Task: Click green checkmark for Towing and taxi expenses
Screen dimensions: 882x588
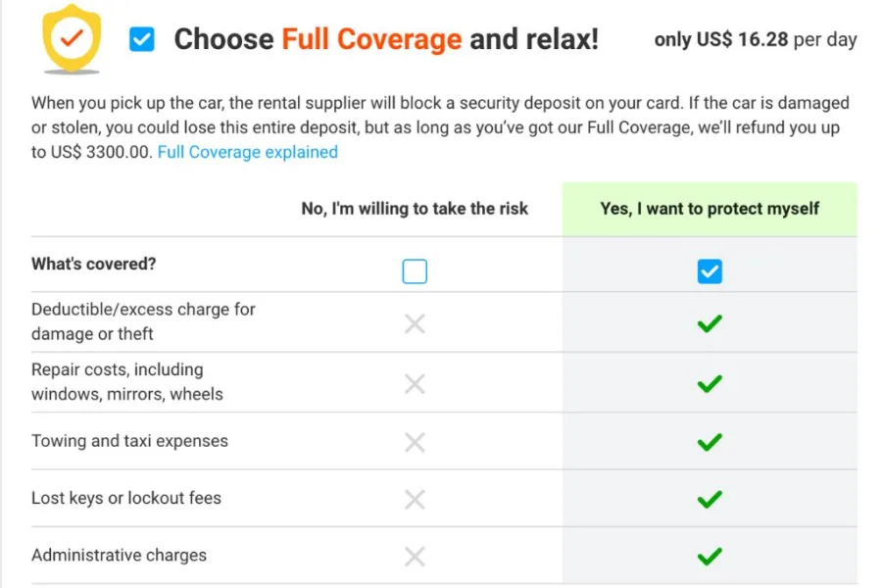Action: [710, 442]
